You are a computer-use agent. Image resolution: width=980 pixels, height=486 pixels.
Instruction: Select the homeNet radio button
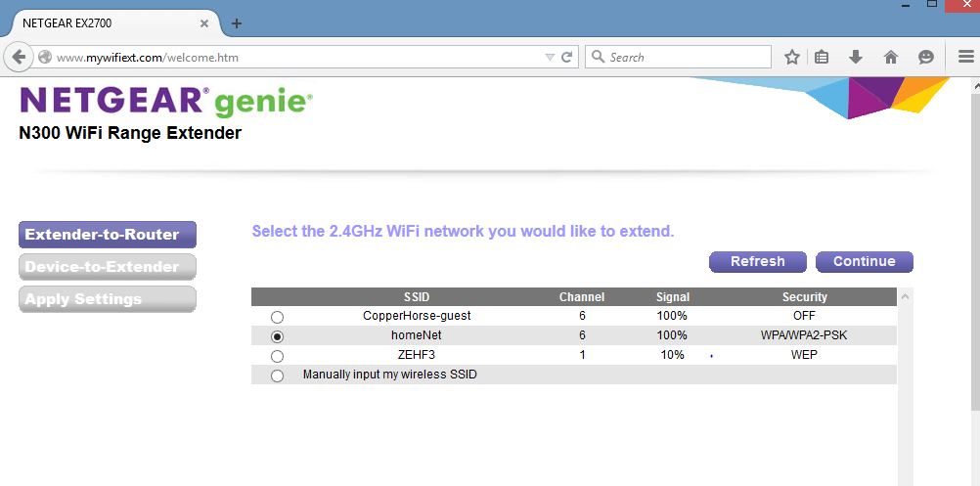coord(277,336)
